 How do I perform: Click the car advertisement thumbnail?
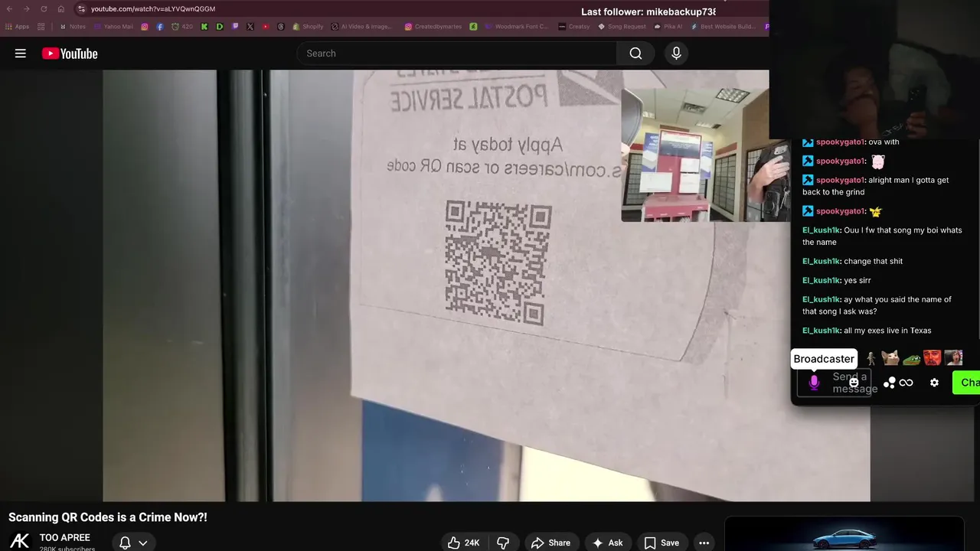(x=844, y=535)
